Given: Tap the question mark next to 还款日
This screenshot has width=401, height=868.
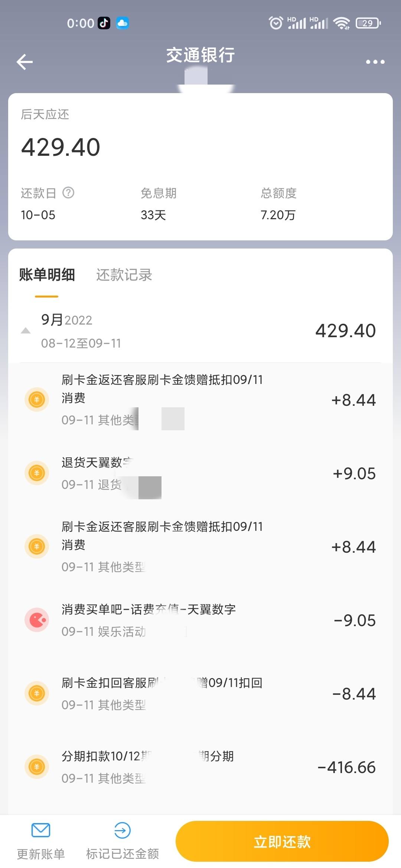Looking at the screenshot, I should tap(68, 193).
